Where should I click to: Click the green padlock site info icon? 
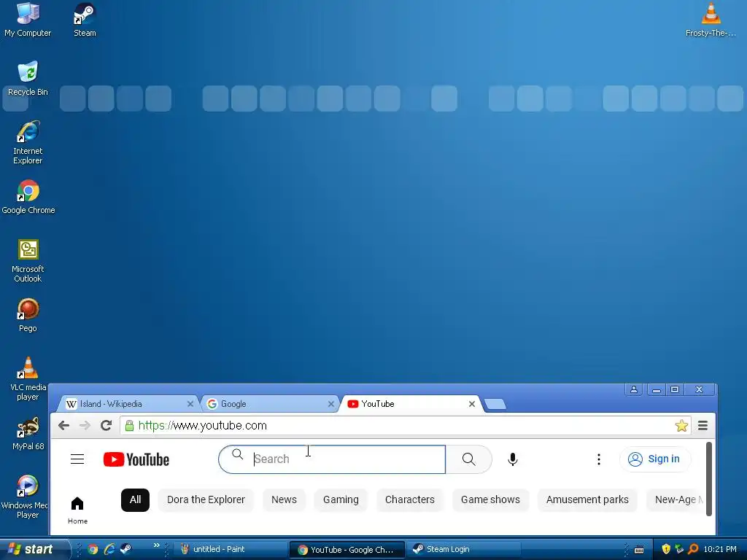pos(129,425)
